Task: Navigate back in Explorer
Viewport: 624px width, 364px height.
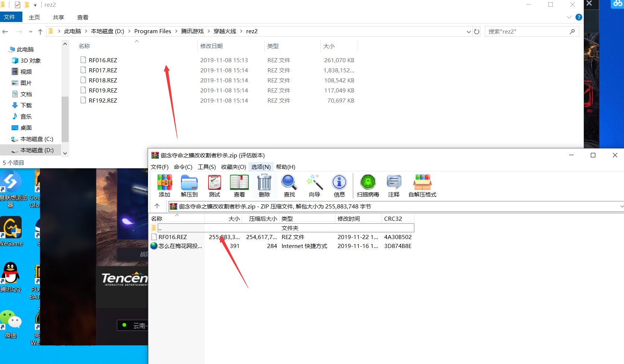Action: [x=5, y=32]
